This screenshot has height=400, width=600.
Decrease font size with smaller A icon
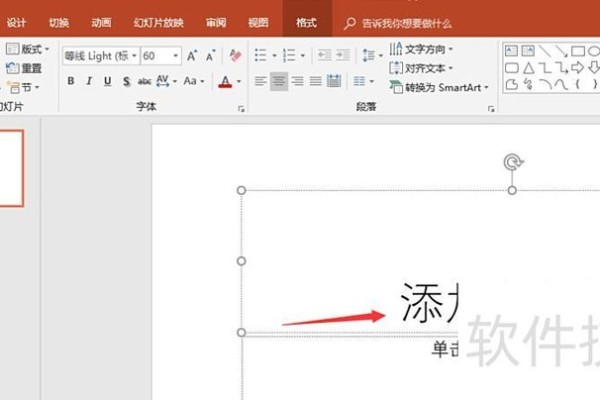coord(210,56)
